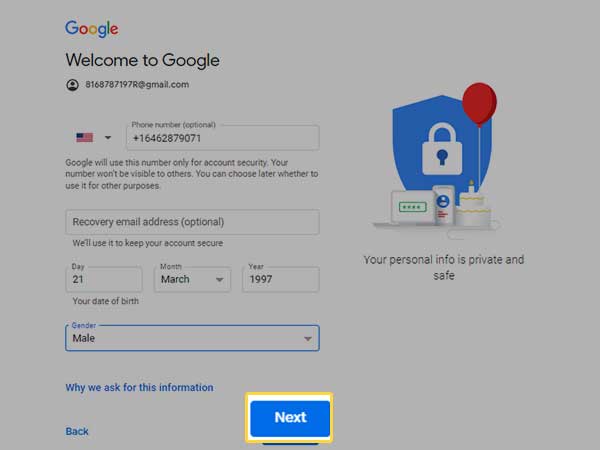Click the phone with profile icon illustration

443,205
